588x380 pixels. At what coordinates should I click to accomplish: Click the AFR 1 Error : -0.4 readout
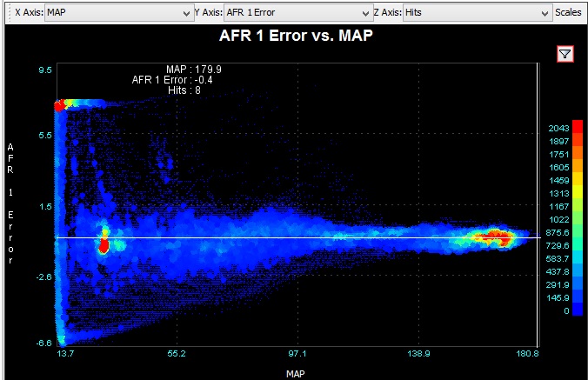point(172,80)
